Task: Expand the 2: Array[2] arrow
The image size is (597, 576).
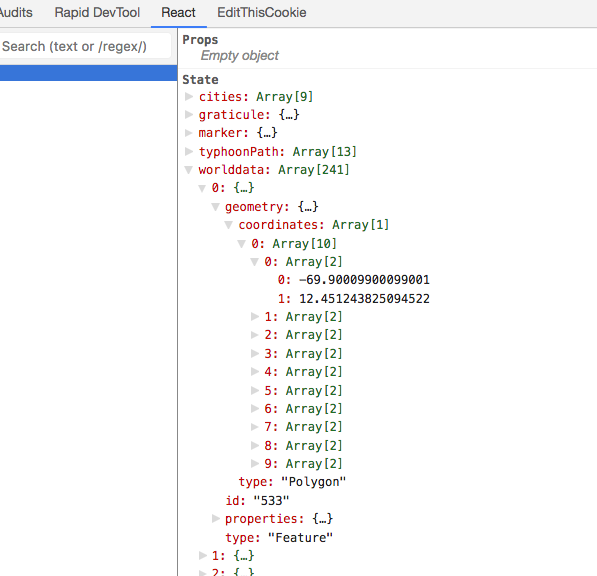Action: [255, 335]
